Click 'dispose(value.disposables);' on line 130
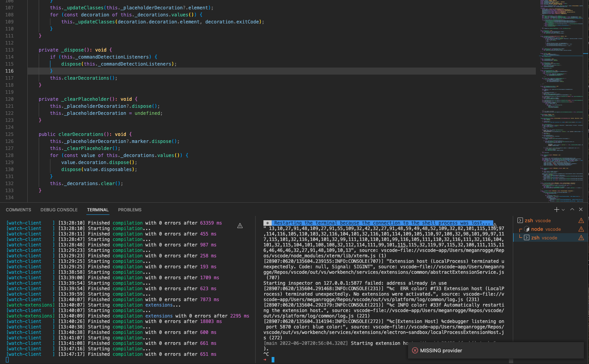 (x=99, y=170)
